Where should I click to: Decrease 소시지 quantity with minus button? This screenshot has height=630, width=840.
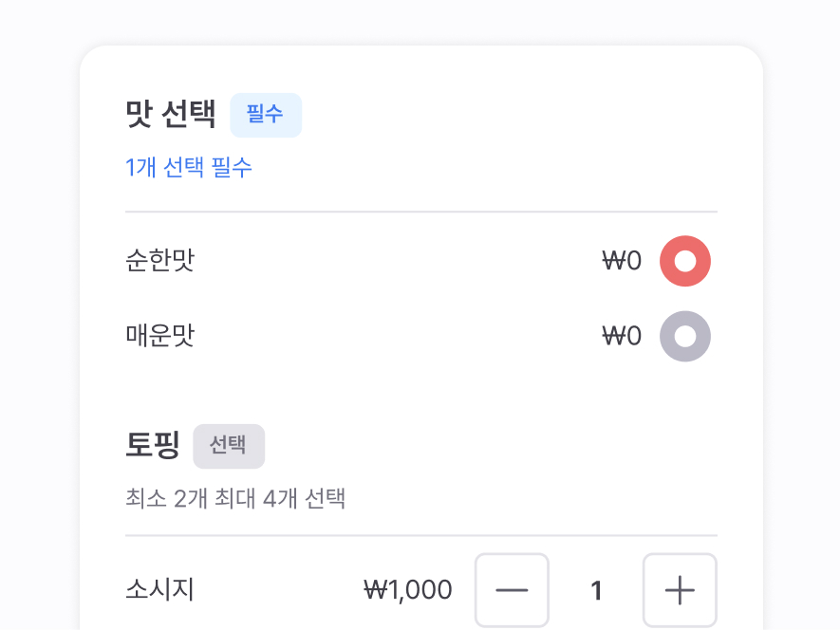click(x=512, y=590)
